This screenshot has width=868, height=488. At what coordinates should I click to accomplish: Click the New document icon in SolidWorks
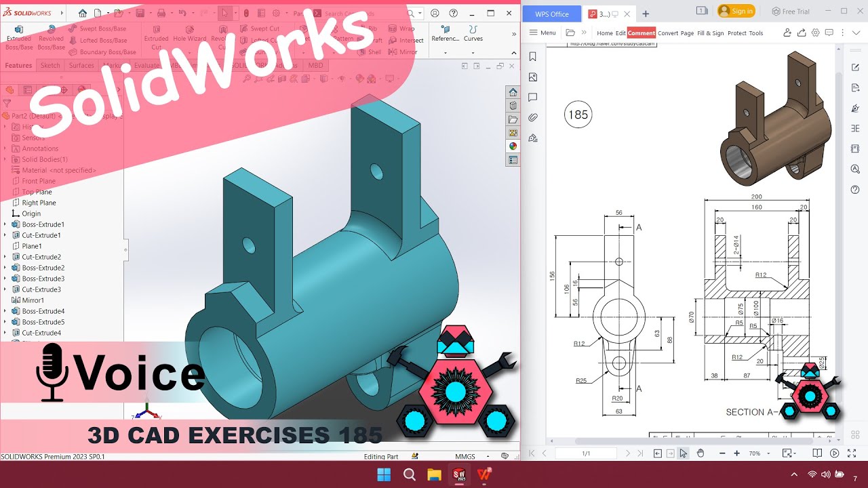[98, 13]
